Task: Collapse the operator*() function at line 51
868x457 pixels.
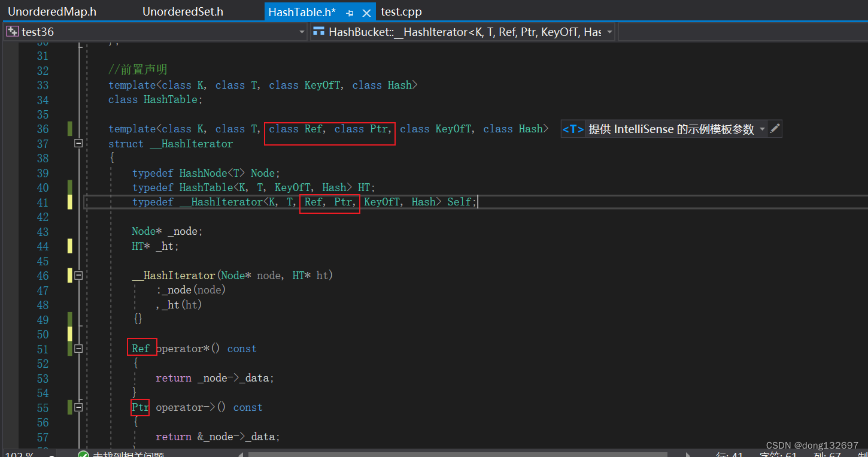Action: (78, 349)
